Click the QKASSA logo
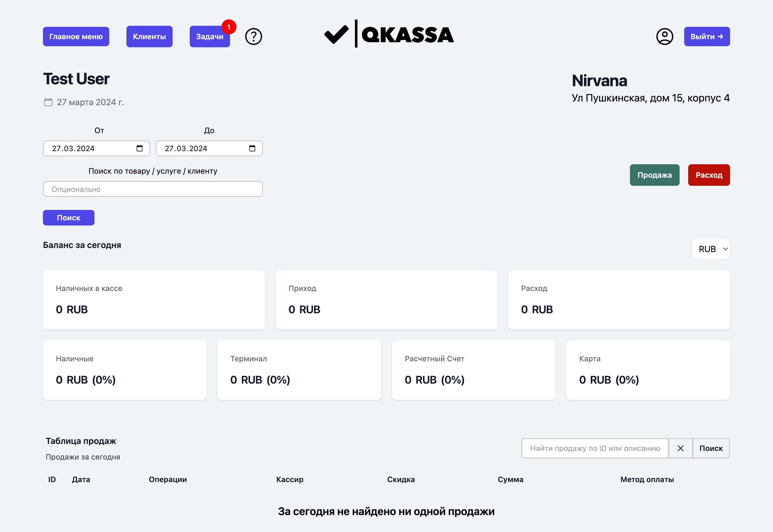This screenshot has height=532, width=773. [389, 34]
